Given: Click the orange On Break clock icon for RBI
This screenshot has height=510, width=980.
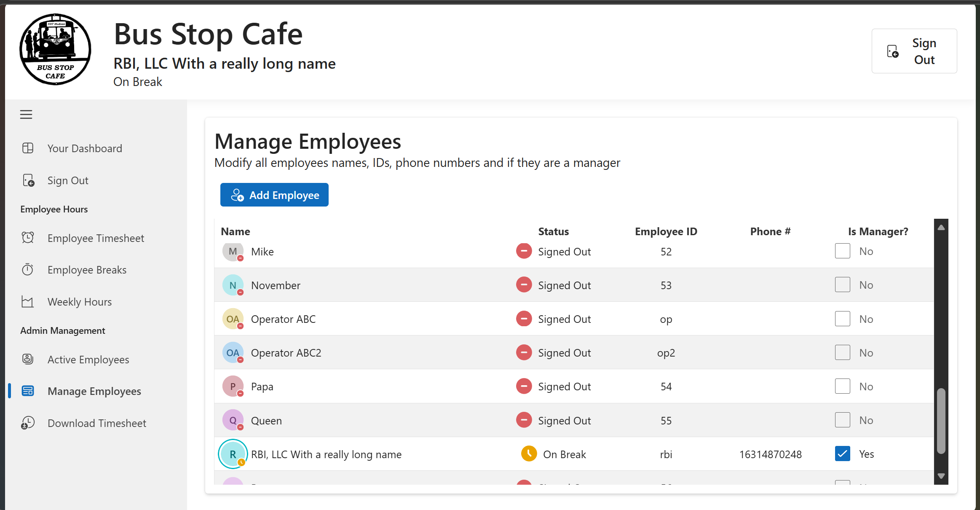Looking at the screenshot, I should pos(528,454).
